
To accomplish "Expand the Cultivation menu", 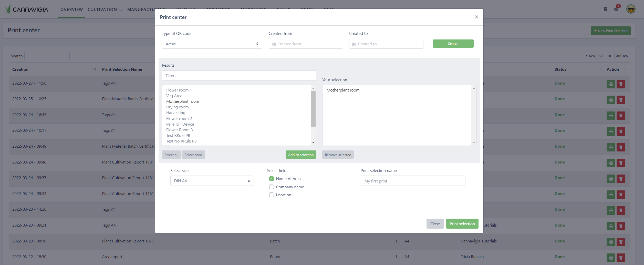I will click(x=105, y=9).
